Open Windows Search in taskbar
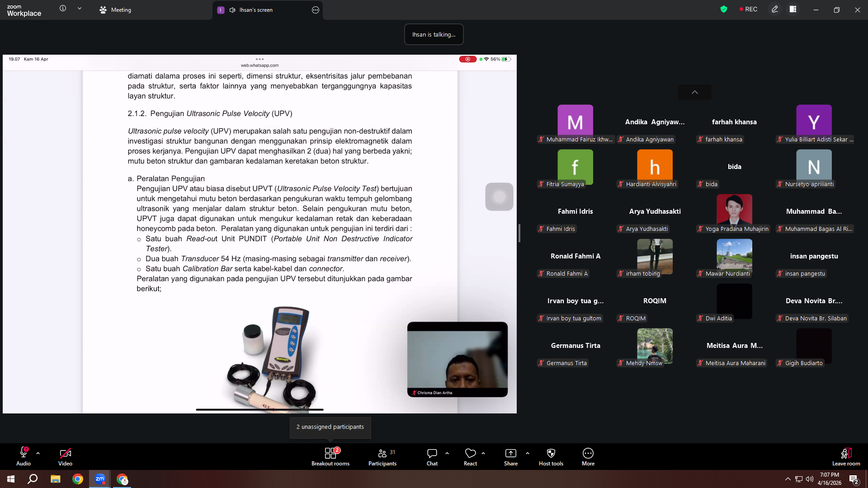868x488 pixels. tap(33, 479)
